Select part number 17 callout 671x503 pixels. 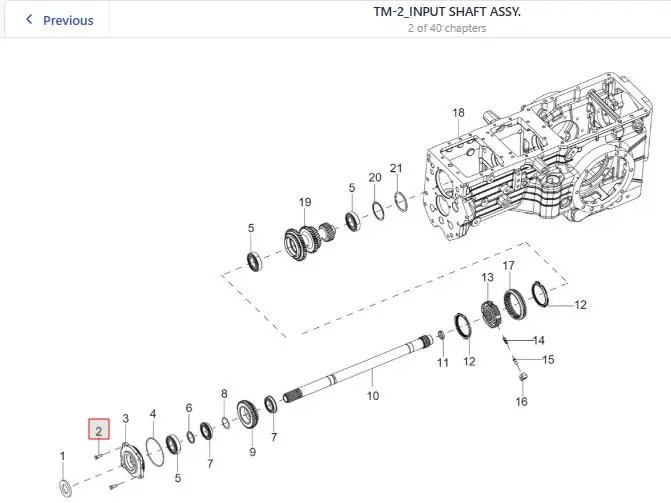coord(508,266)
